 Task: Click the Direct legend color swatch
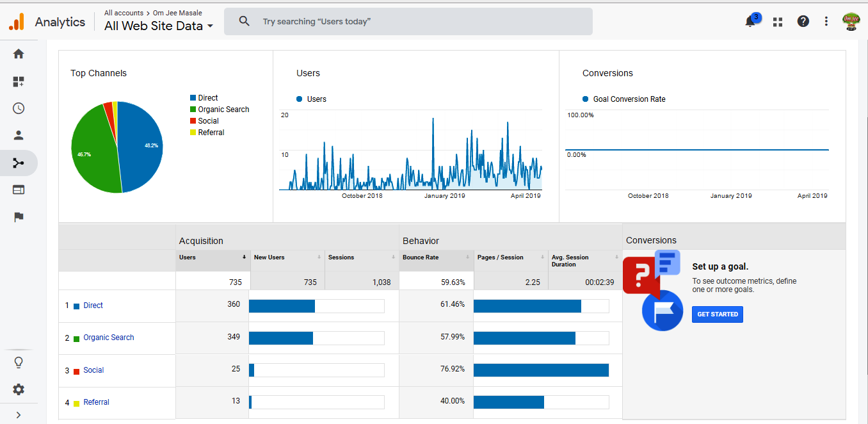193,98
